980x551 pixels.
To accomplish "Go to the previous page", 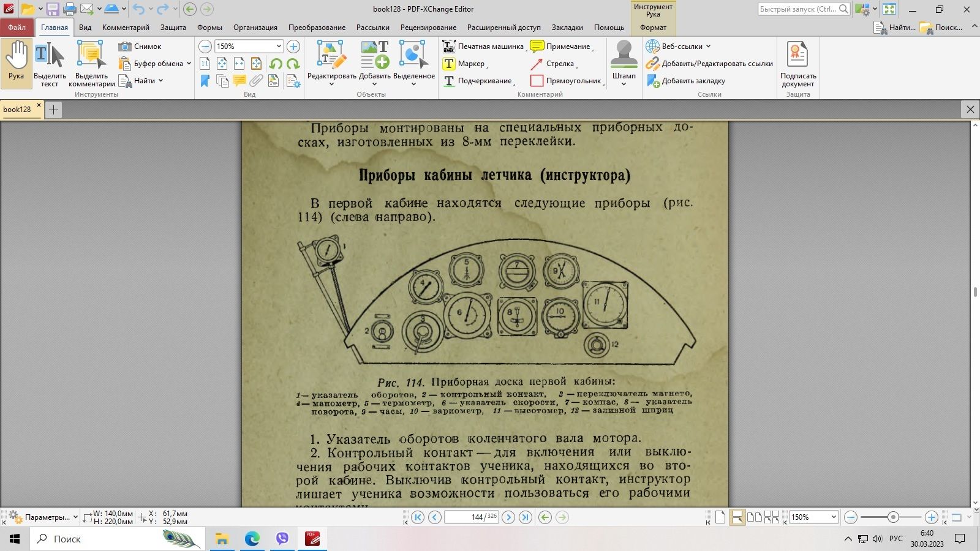I will click(x=435, y=517).
